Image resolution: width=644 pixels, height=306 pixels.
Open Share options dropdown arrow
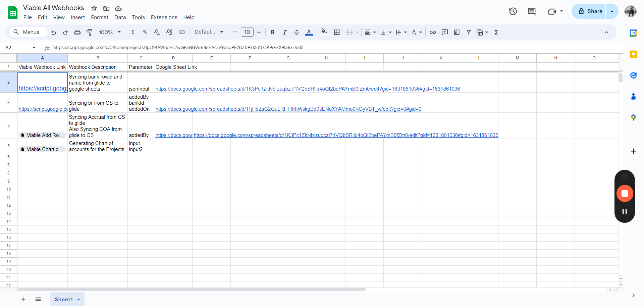point(612,11)
